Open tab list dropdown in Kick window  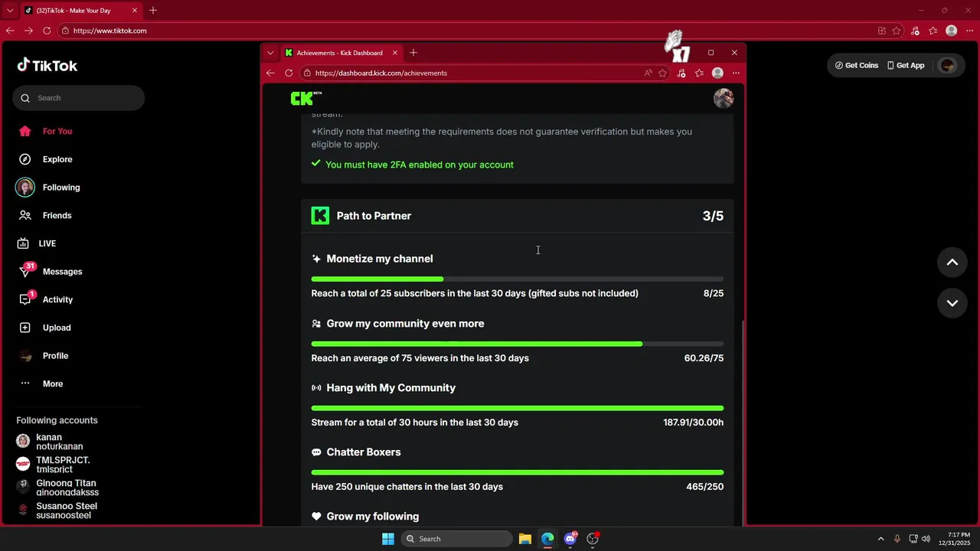pyautogui.click(x=270, y=53)
